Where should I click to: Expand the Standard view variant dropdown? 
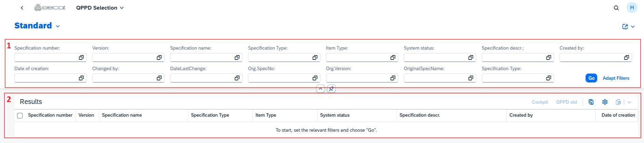pos(58,26)
